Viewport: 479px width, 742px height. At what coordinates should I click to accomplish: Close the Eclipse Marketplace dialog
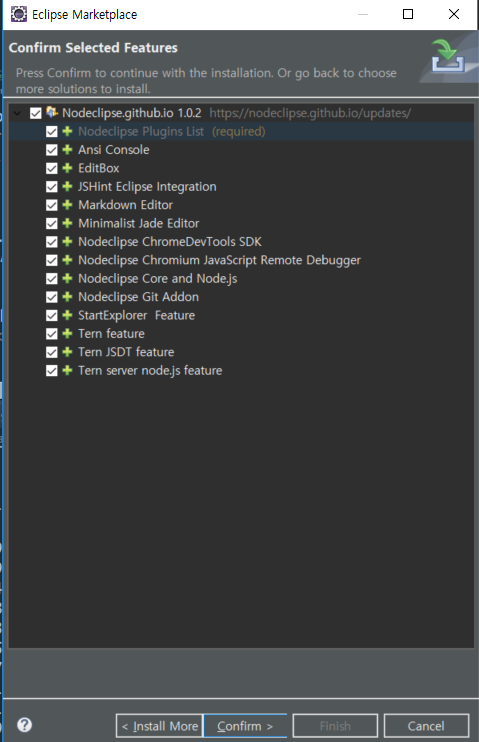(x=453, y=14)
